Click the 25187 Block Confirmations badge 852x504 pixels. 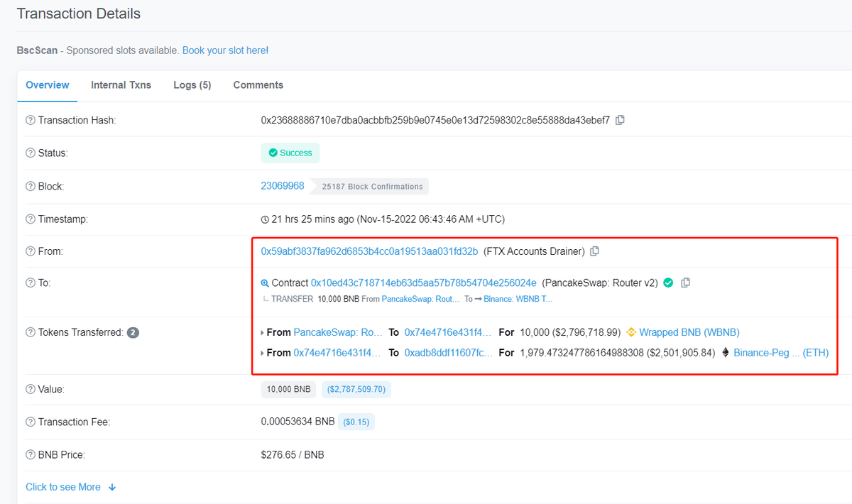click(369, 187)
